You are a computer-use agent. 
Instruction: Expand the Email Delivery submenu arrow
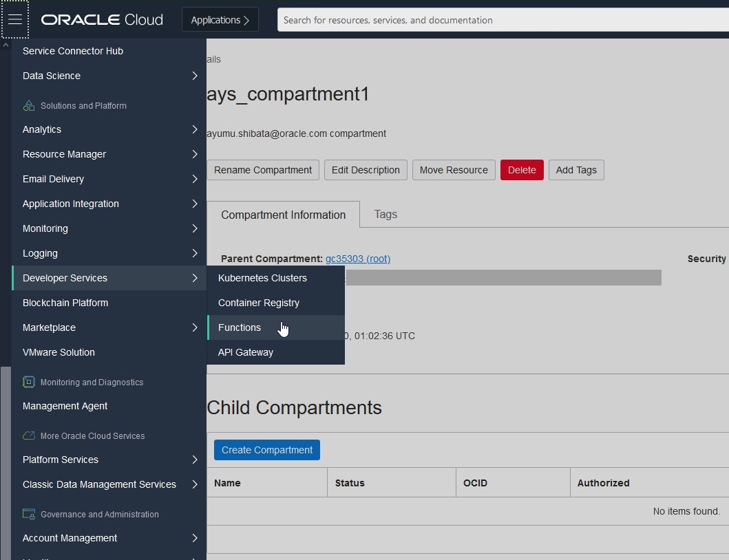195,179
